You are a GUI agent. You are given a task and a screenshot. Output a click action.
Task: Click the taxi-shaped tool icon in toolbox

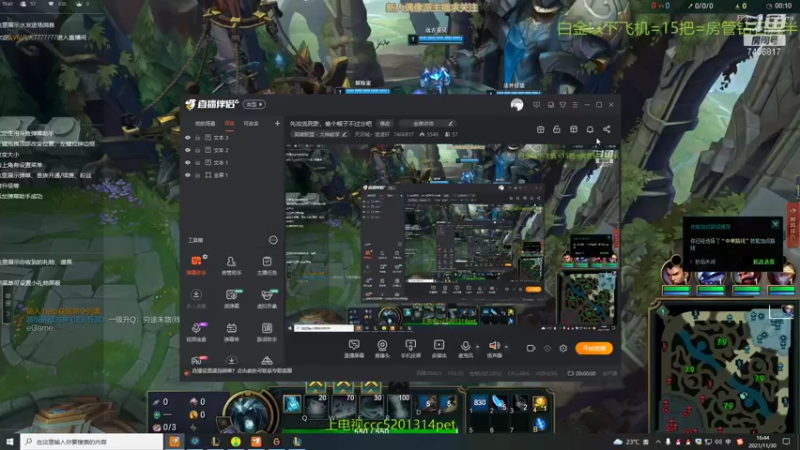(x=266, y=361)
